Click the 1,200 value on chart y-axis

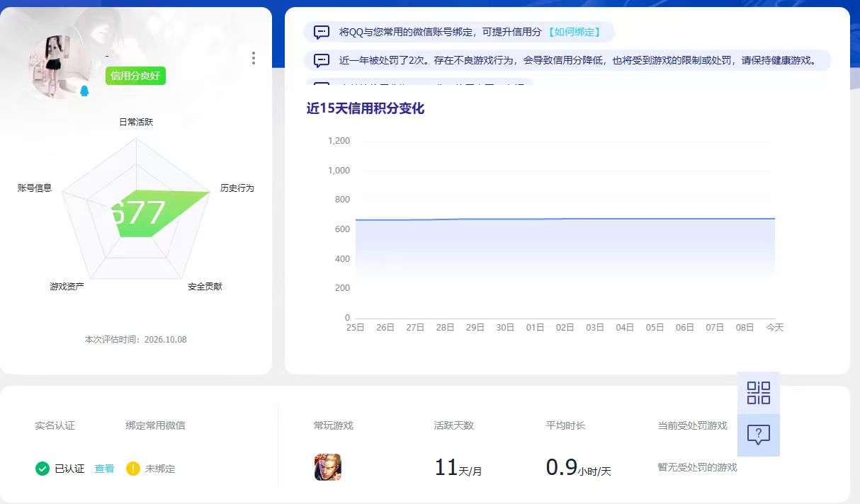click(x=339, y=141)
